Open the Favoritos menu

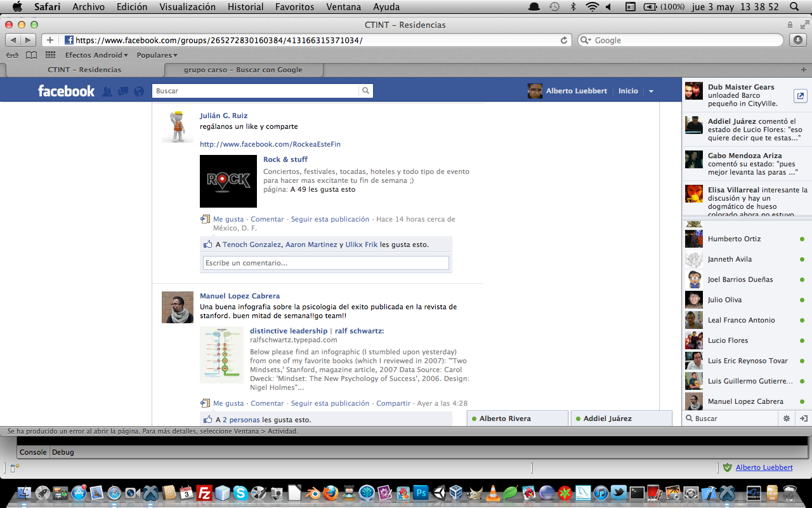pyautogui.click(x=294, y=7)
